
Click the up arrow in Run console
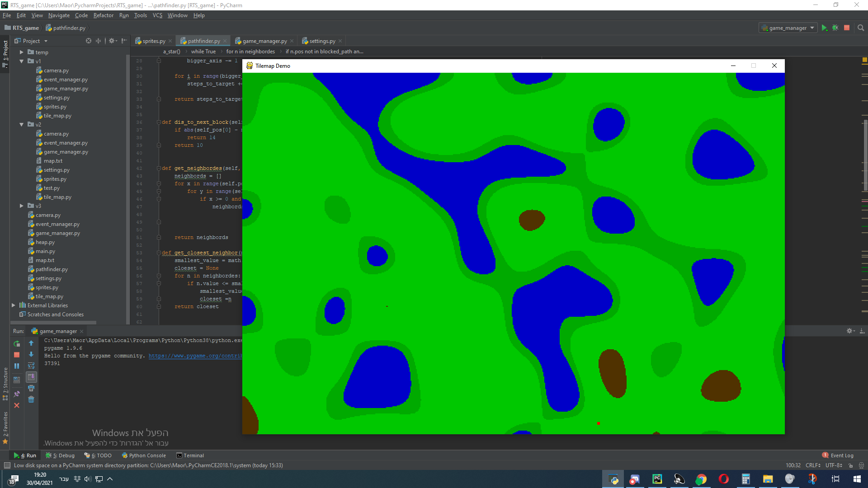[31, 343]
